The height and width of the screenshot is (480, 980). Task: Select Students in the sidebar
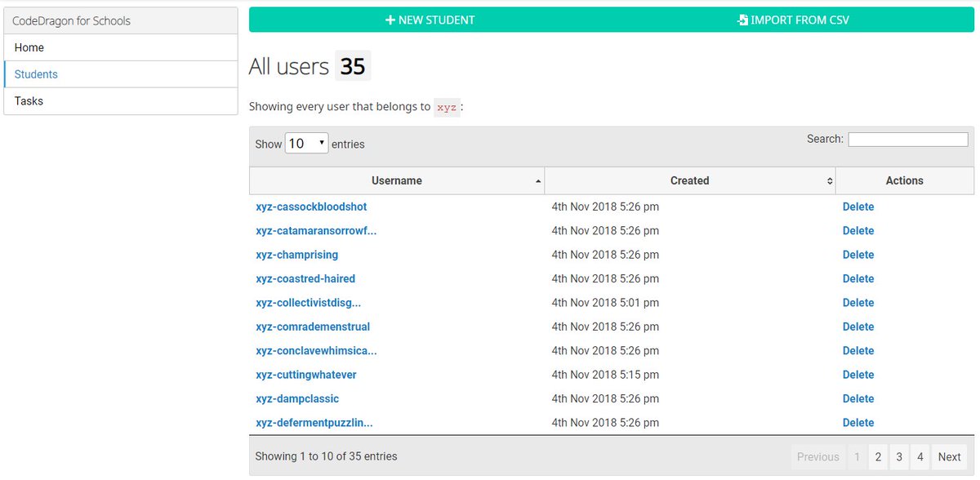point(121,74)
